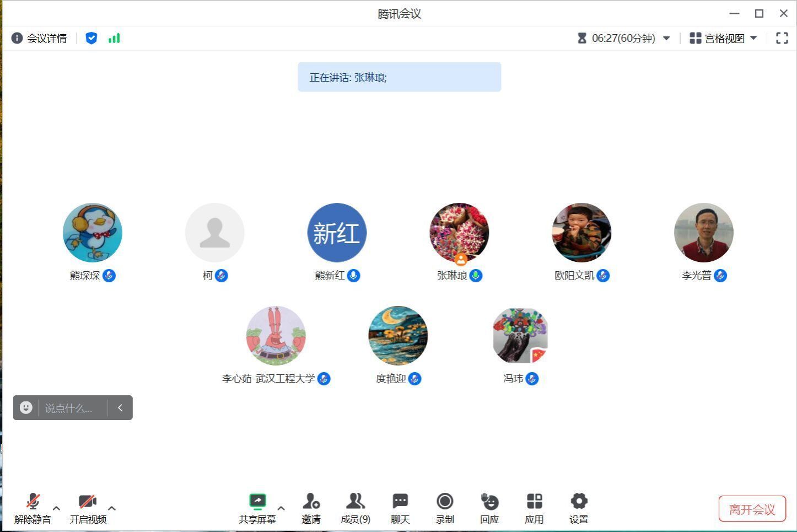Screen dimensions: 797x532
Task: Open the chat (聊天) panel
Action: (x=400, y=507)
